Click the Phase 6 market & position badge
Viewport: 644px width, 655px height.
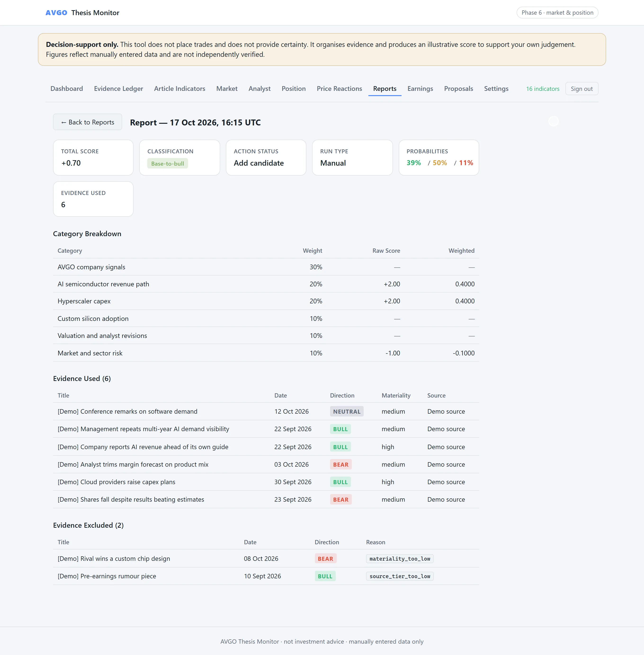(x=557, y=13)
